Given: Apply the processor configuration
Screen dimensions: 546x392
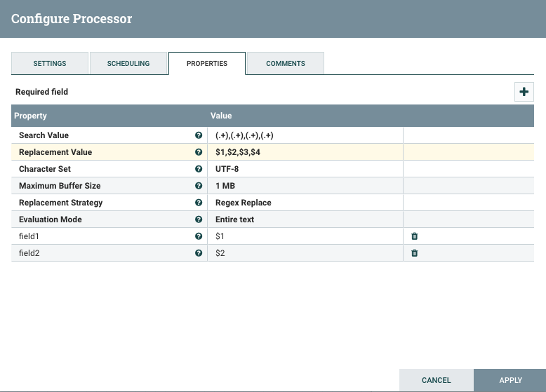Looking at the screenshot, I should (510, 380).
